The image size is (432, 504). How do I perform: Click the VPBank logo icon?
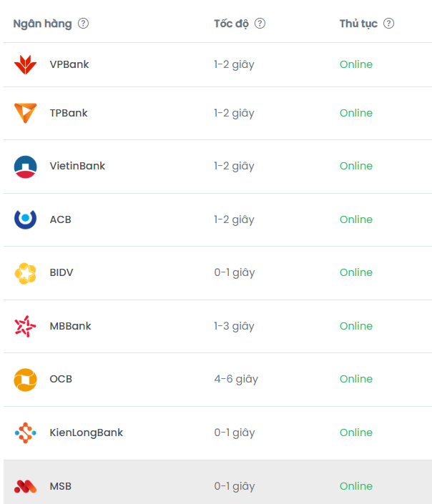tap(25, 64)
